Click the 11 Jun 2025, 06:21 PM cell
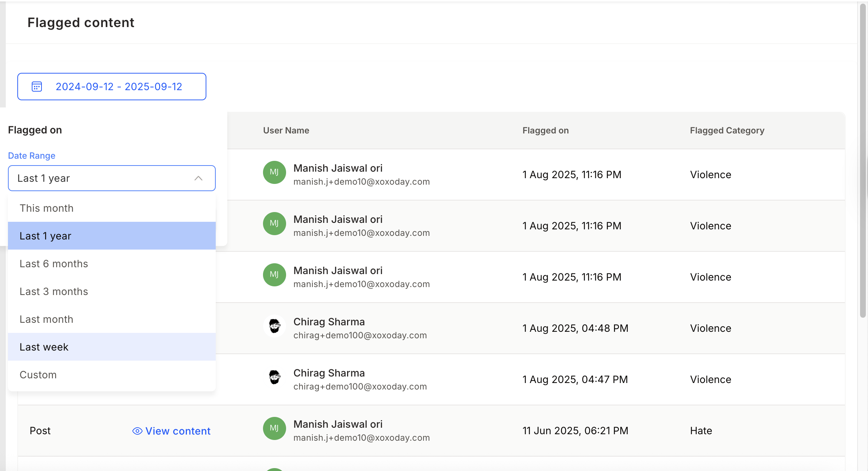The width and height of the screenshot is (868, 471). click(x=575, y=431)
